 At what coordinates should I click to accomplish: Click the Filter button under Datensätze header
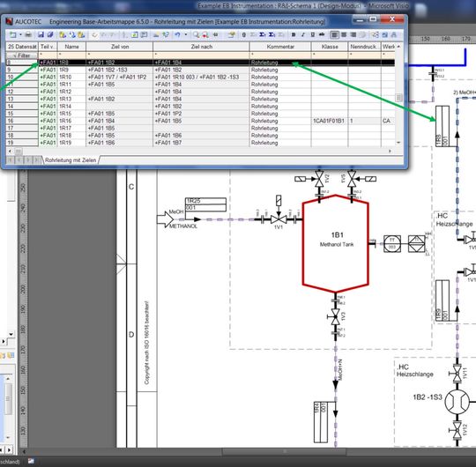[22, 56]
